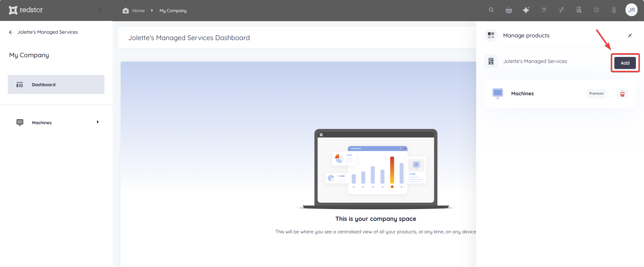
Task: Click the Jolette's Managed Services Dashboard title
Action: (x=189, y=38)
